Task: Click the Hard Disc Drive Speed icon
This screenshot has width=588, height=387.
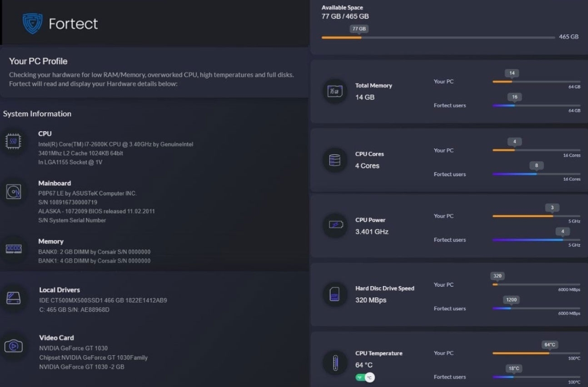Action: (335, 294)
